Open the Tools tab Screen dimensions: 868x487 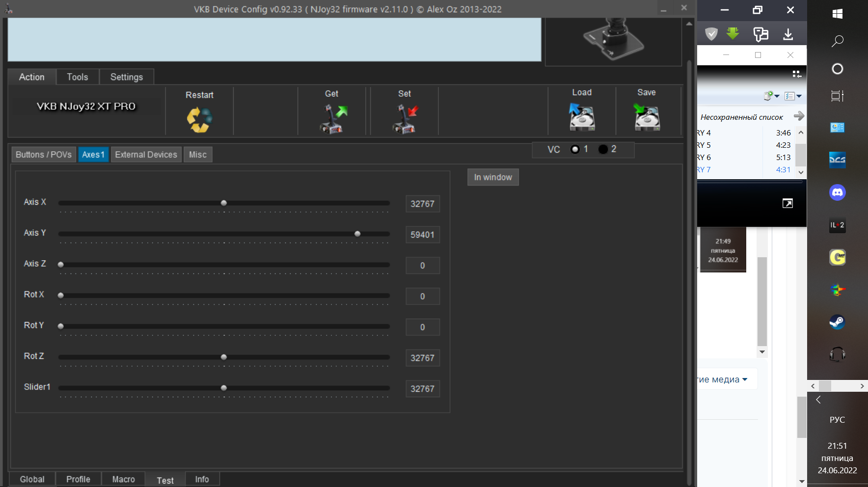coord(78,77)
